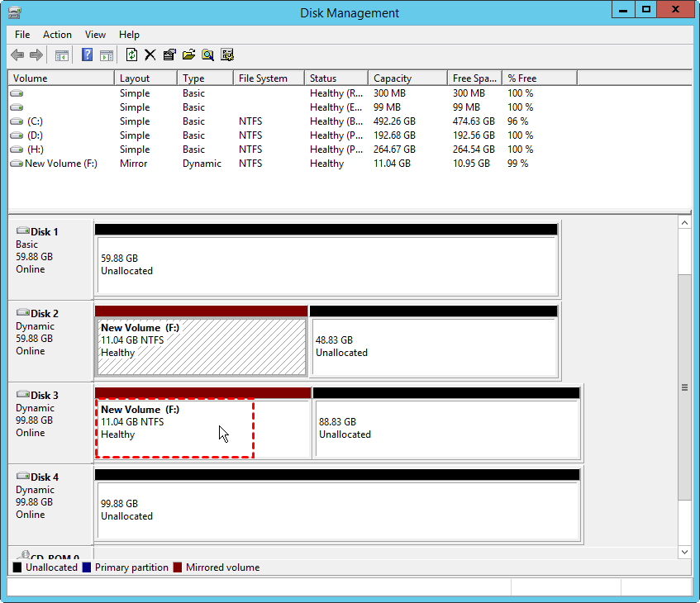The image size is (700, 603).
Task: Toggle the Show/Hide Action Pane icon
Action: 107,55
